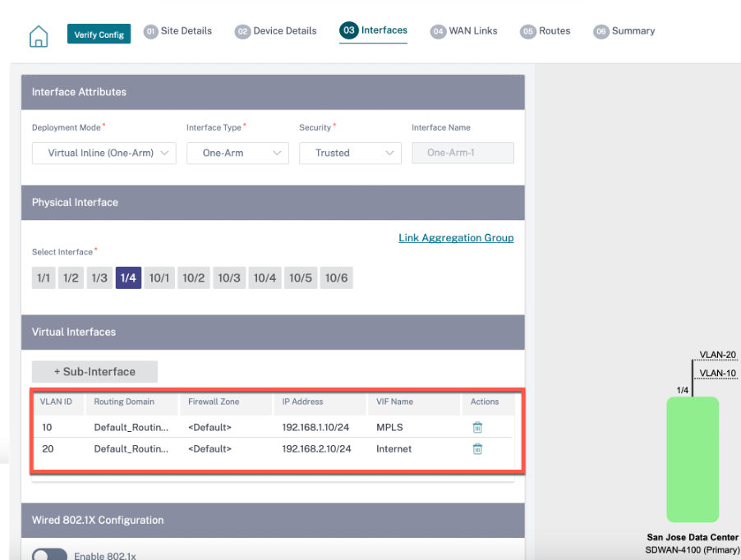Open the Summary step
741x560 pixels.
(624, 31)
